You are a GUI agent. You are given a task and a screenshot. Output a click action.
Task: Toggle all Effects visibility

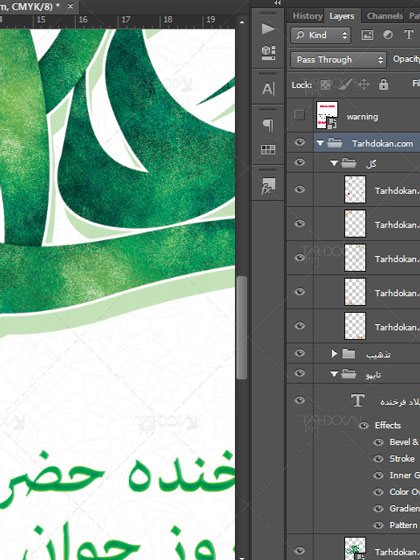click(x=364, y=425)
